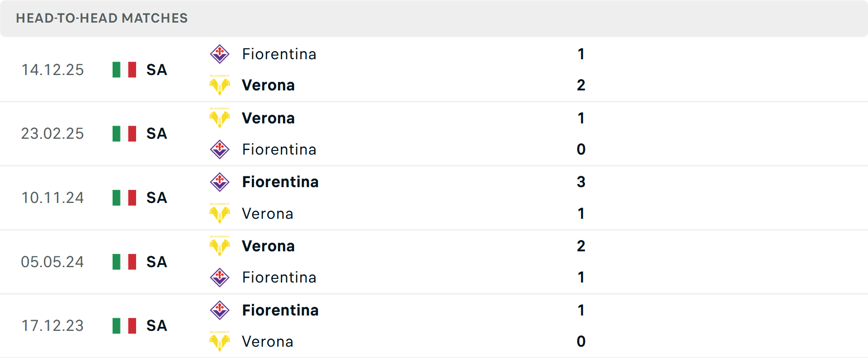Screen dimensions: 868x358
Task: Click the Fiorentina badge in the 05.05.24 match
Action: click(220, 277)
